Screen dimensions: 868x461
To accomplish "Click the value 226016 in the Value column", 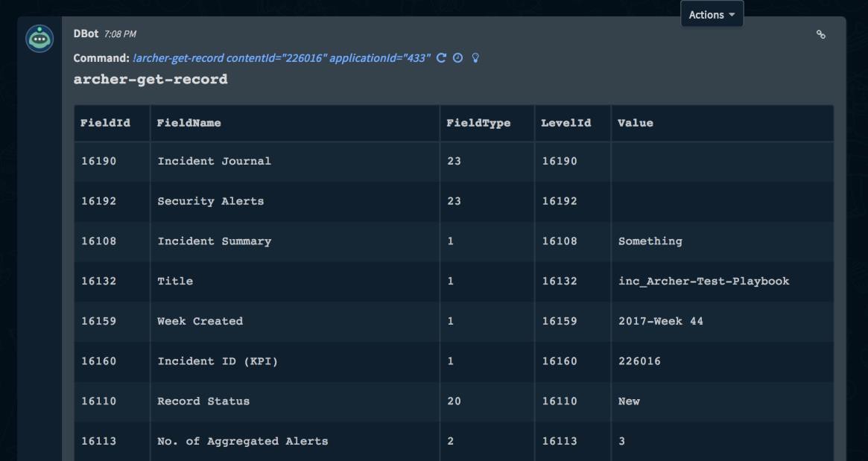I will click(x=639, y=361).
